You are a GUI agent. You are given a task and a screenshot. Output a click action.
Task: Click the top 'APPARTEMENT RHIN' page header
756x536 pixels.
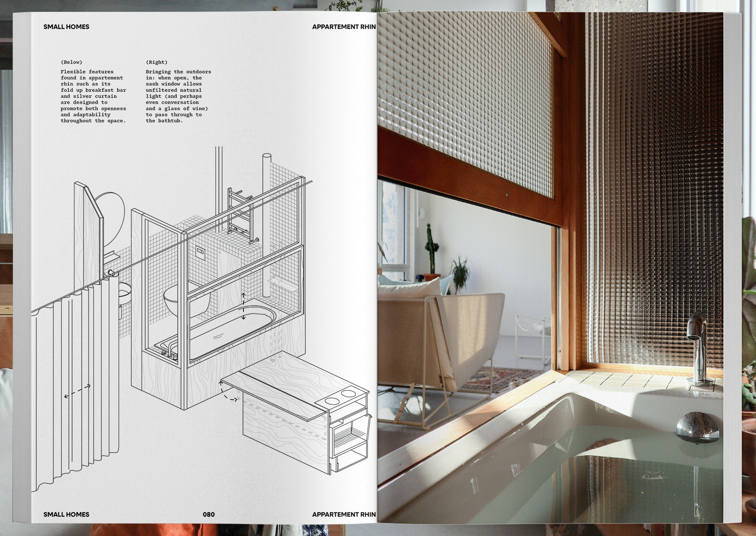pos(344,27)
